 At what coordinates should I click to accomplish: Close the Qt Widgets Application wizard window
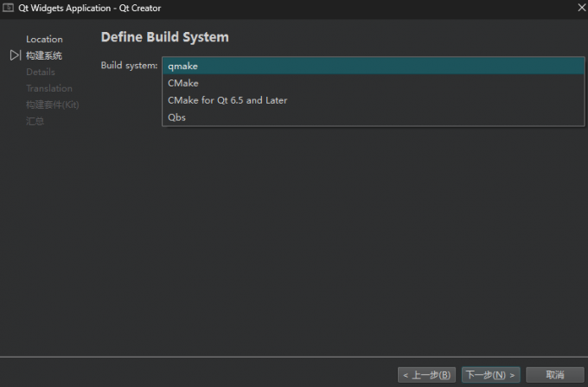(578, 8)
